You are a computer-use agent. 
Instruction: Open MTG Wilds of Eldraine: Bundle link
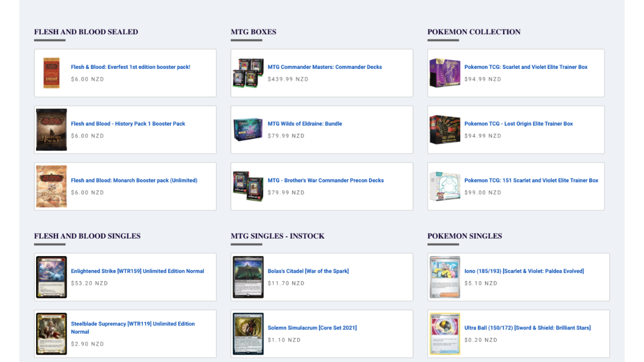305,124
